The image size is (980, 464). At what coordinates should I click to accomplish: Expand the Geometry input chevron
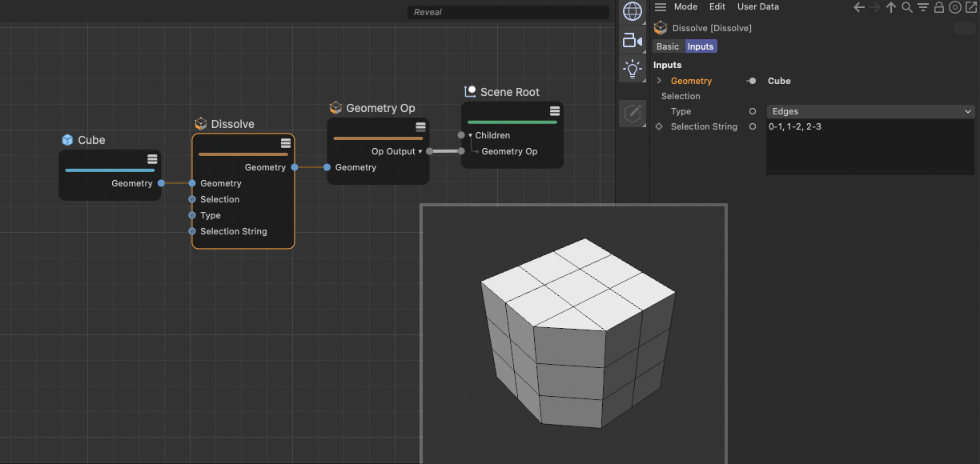tap(660, 81)
